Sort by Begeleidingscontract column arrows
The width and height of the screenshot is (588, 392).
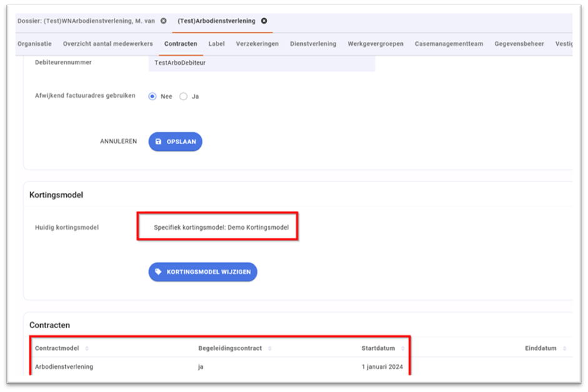270,348
